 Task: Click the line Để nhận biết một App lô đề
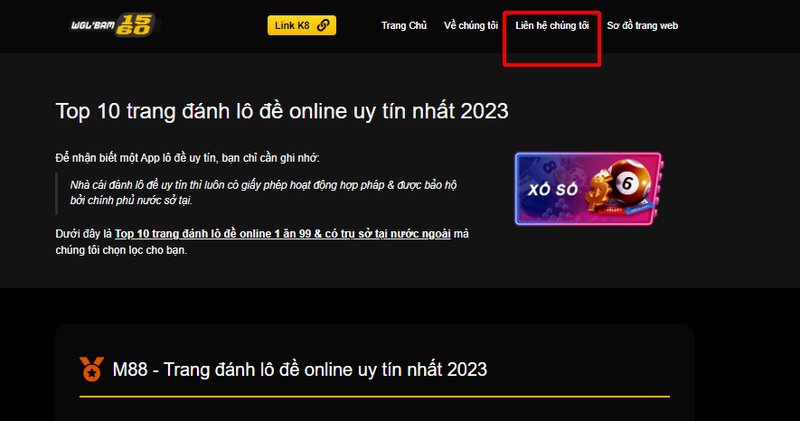pos(187,158)
